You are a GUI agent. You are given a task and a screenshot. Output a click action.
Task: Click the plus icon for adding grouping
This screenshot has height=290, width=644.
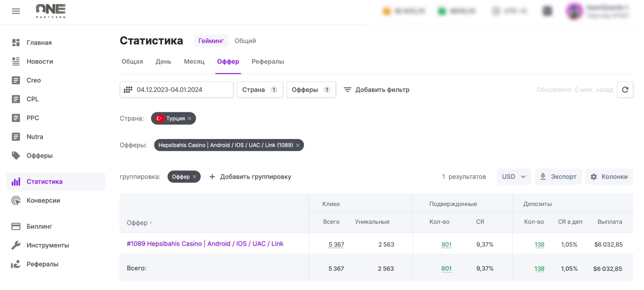[x=212, y=177]
